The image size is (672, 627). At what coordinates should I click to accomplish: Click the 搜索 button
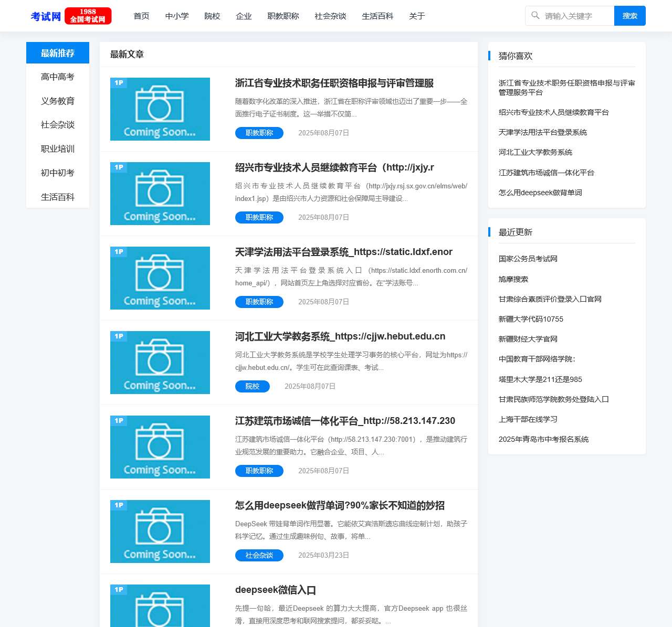[629, 16]
